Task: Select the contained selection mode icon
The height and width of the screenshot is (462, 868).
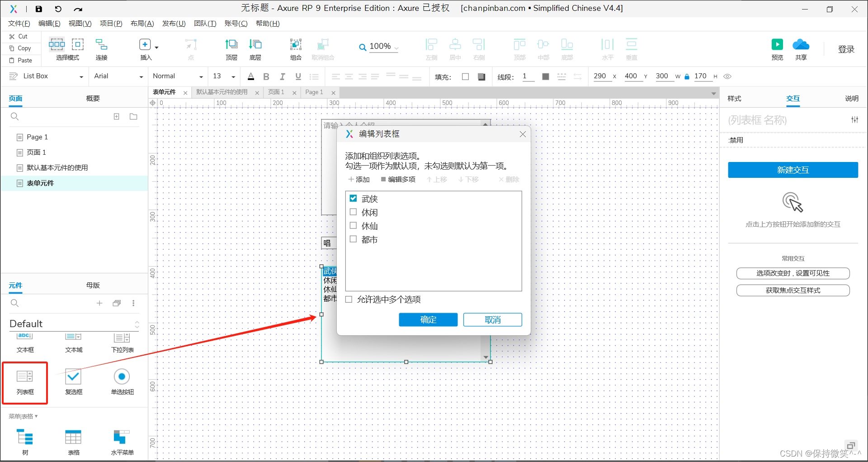Action: click(78, 44)
